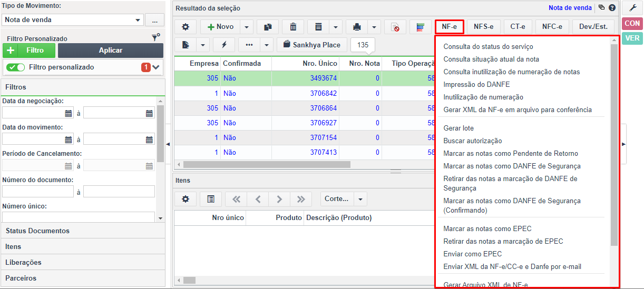Open calendar for Data da negociação end

click(149, 113)
